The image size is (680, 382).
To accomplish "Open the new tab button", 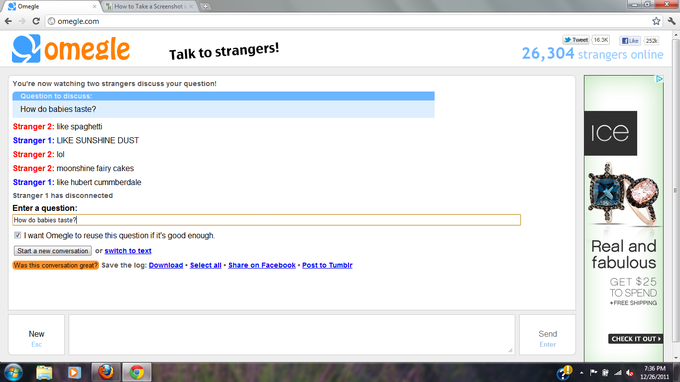I will point(205,7).
